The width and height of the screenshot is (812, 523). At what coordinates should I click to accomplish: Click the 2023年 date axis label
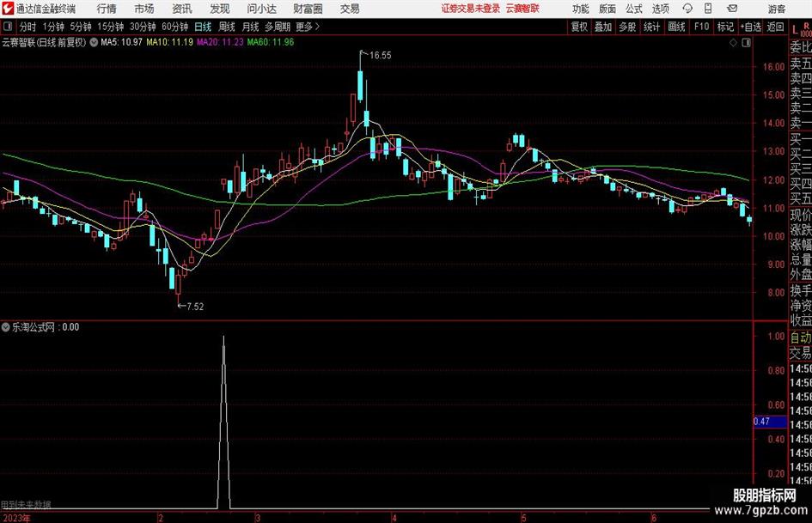coord(16,518)
